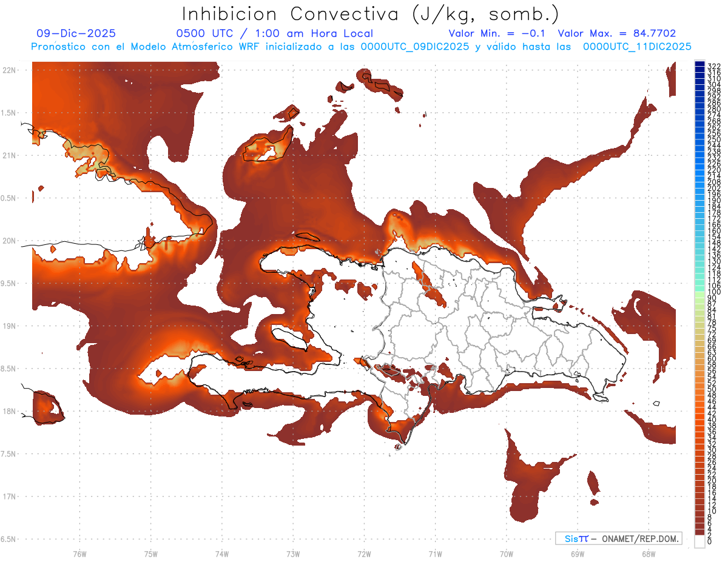Click the 71W longitude label
The image size is (728, 562).
[x=435, y=554]
